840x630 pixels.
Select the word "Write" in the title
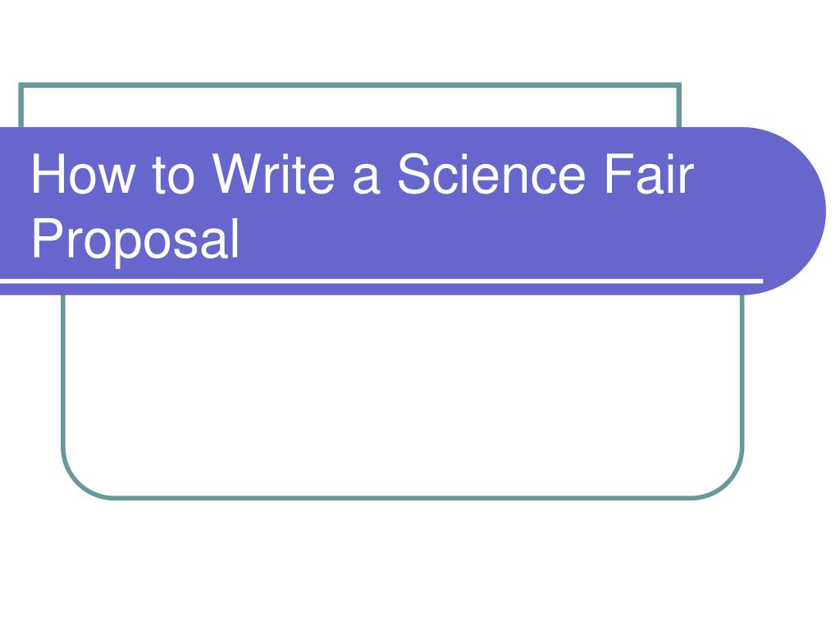[x=274, y=174]
